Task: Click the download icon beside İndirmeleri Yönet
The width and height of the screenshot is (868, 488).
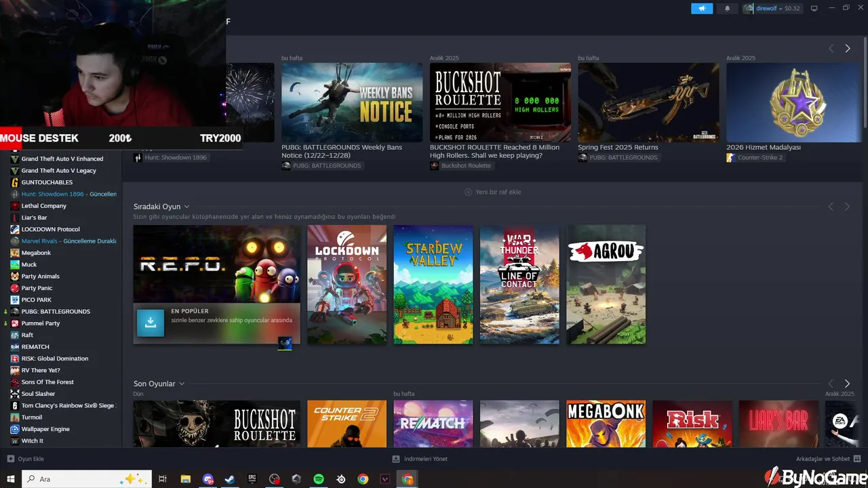Action: click(396, 459)
